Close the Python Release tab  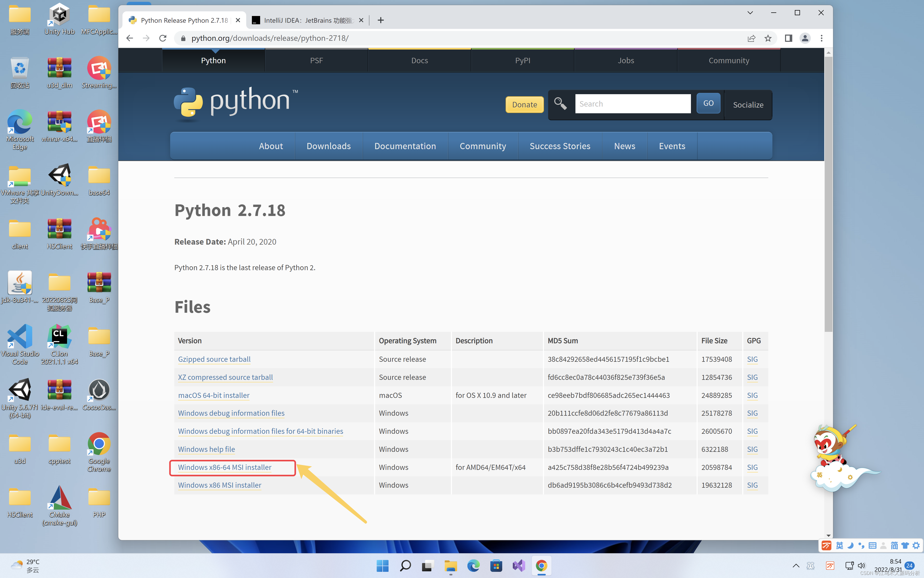pos(238,20)
